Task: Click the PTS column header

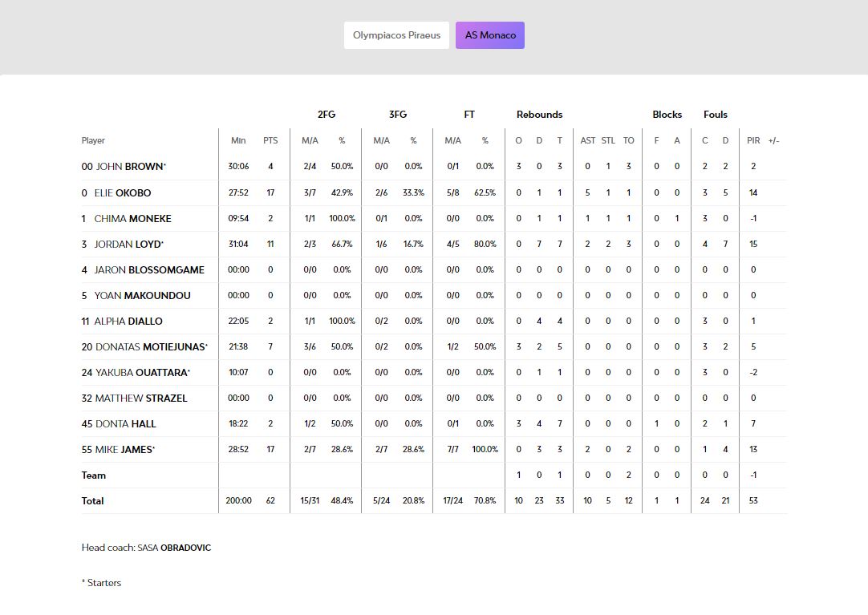Action: 270,140
